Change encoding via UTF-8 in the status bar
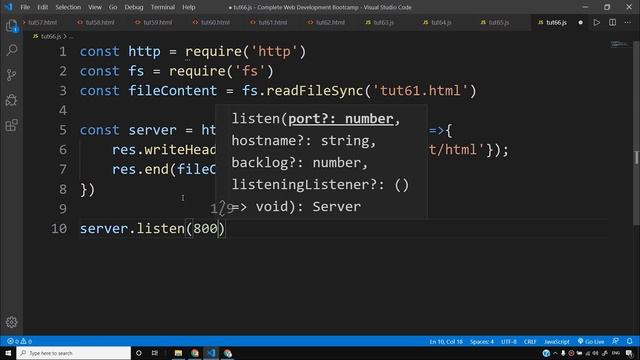This screenshot has width=640, height=360. [x=509, y=341]
